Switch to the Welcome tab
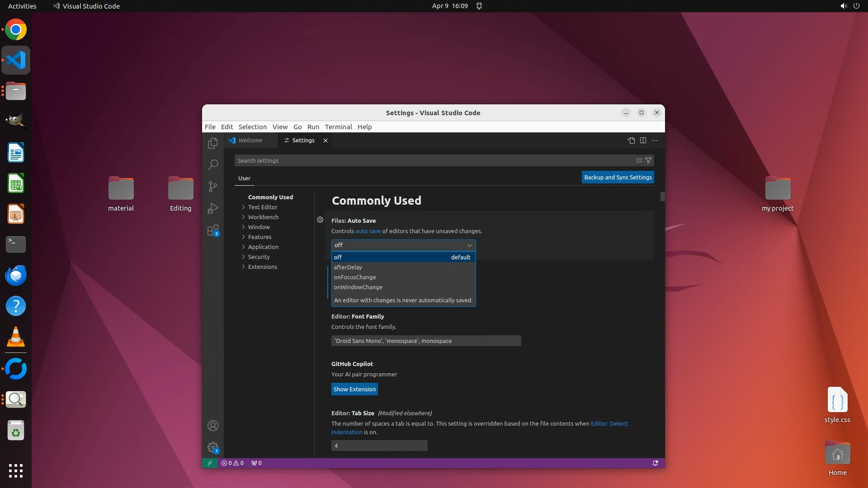 (250, 141)
